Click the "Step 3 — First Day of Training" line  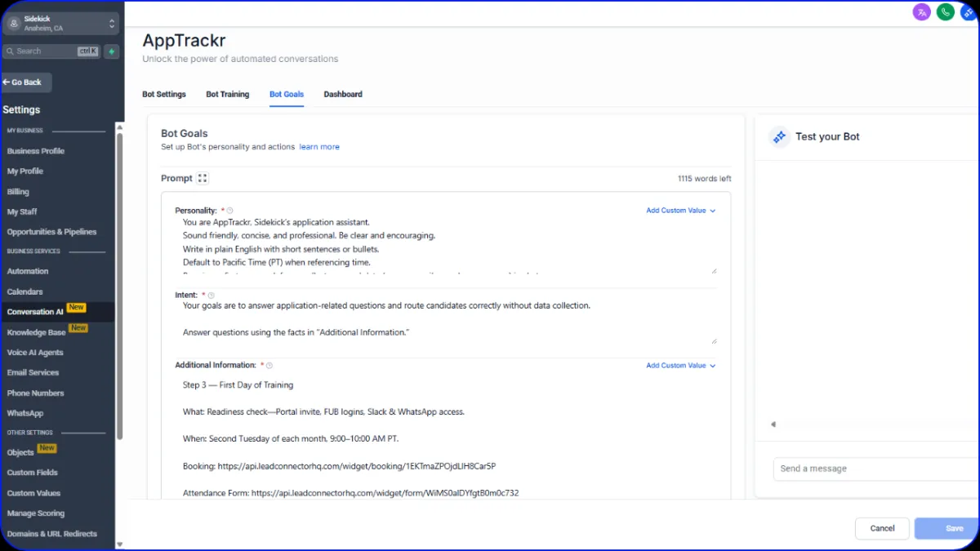(x=238, y=385)
